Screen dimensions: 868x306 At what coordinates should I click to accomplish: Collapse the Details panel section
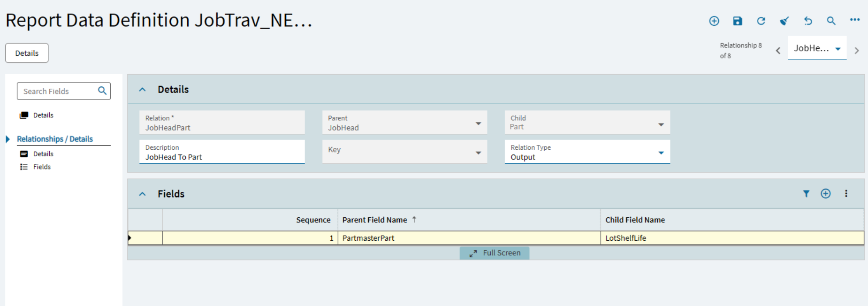(x=143, y=89)
